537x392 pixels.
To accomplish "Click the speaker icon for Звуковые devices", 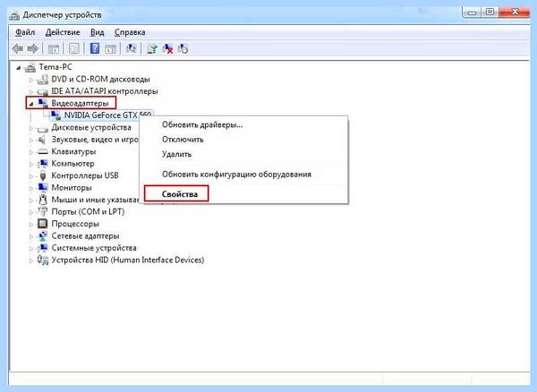I will pyautogui.click(x=42, y=140).
